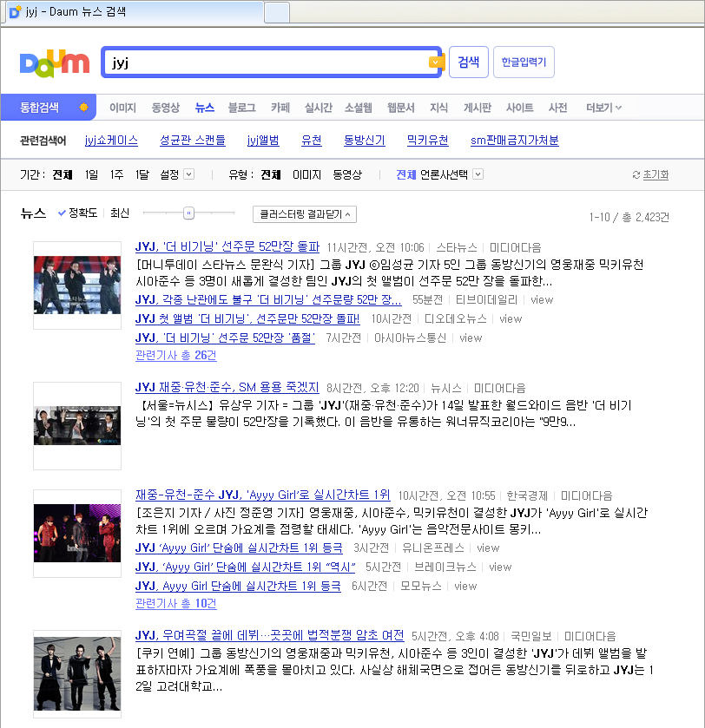Set period filter to 1달
This screenshot has height=728, width=705.
click(142, 174)
